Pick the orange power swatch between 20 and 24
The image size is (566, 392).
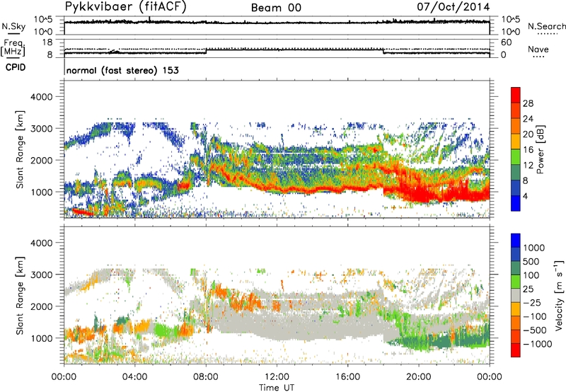pyautogui.click(x=516, y=126)
